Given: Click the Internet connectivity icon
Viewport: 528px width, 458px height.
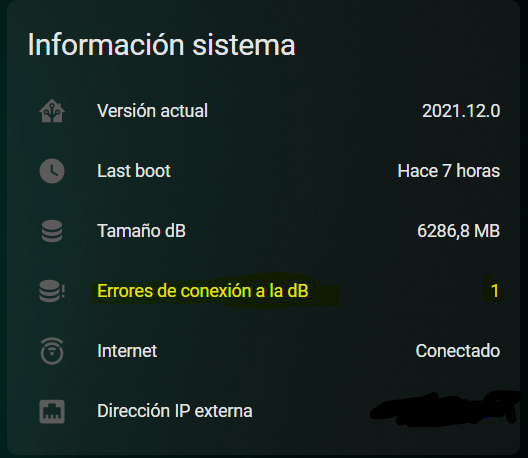Looking at the screenshot, I should pos(52,351).
